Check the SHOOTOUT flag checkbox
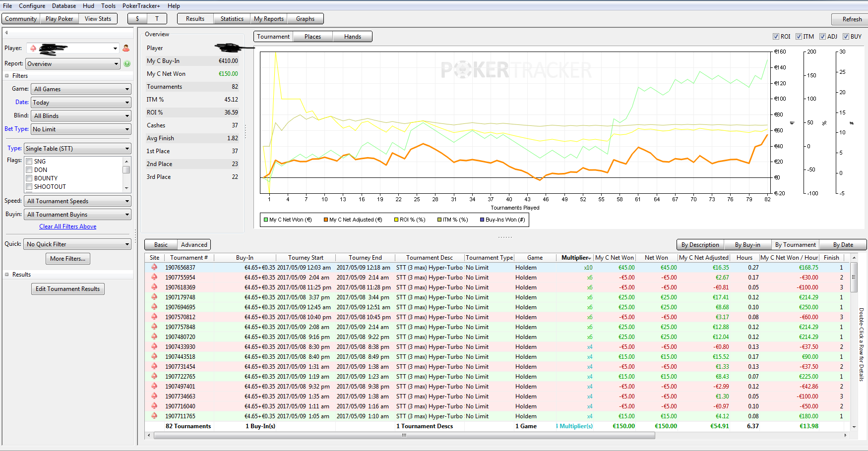Viewport: 868px width, 451px height. tap(29, 187)
